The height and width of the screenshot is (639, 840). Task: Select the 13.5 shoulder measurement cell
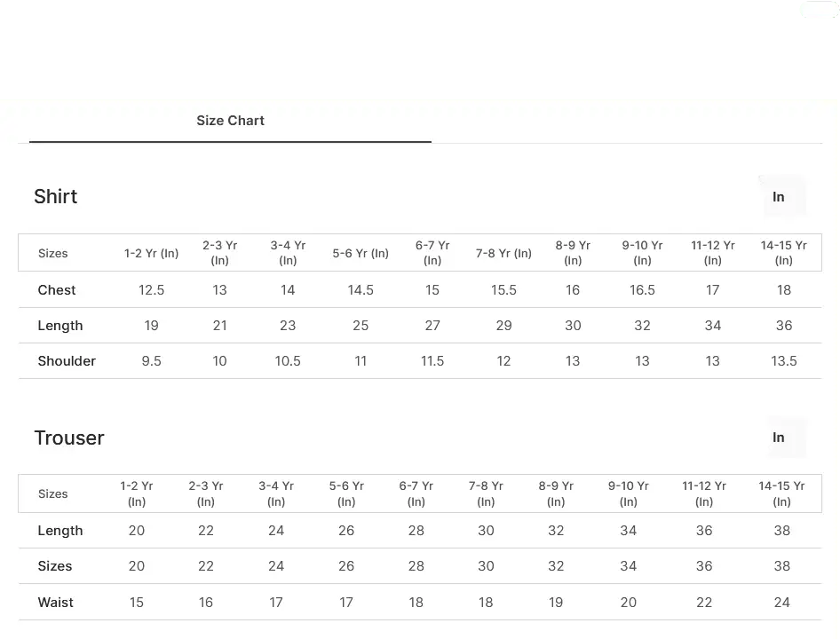(784, 361)
